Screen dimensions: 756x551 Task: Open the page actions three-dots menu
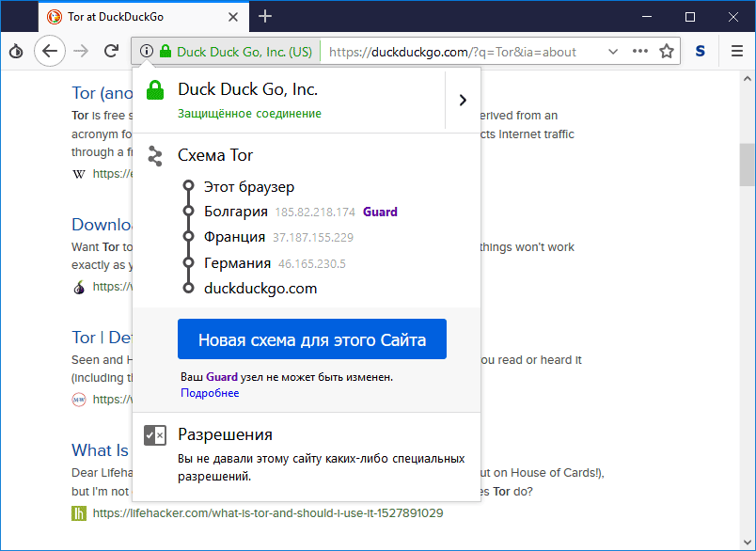coord(639,51)
